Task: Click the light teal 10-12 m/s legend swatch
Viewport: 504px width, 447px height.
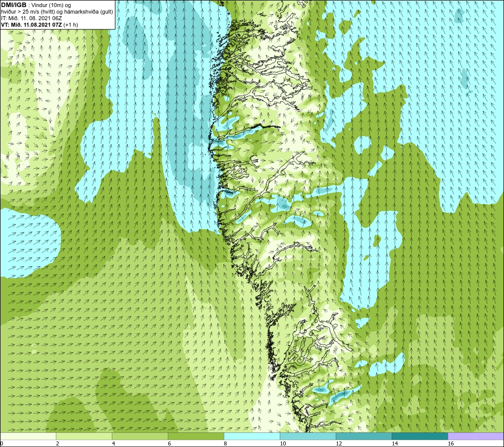Action: [308, 436]
